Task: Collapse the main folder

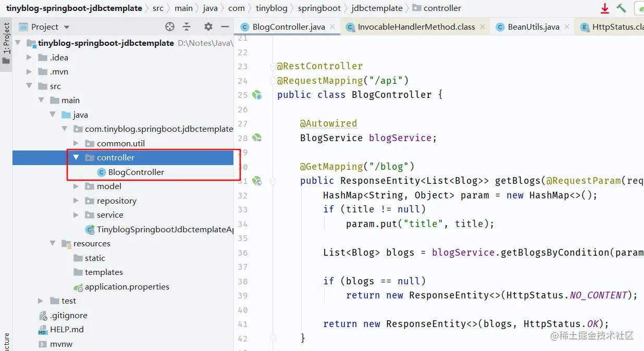Action: coord(41,101)
